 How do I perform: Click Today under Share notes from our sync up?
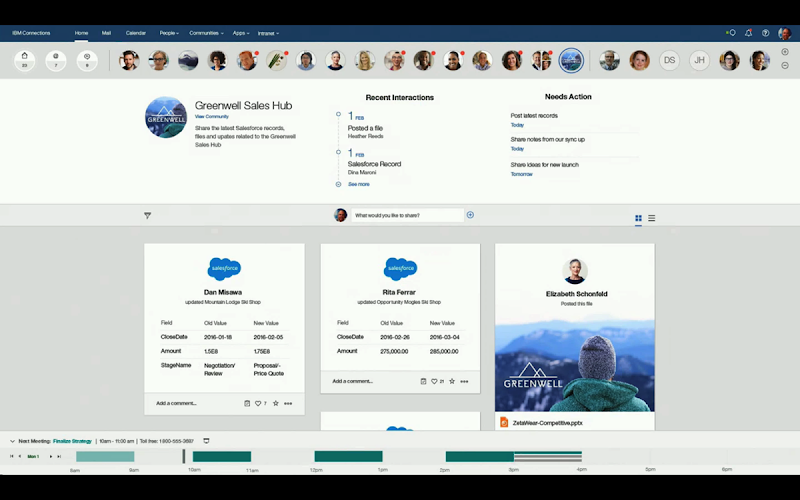pos(517,149)
